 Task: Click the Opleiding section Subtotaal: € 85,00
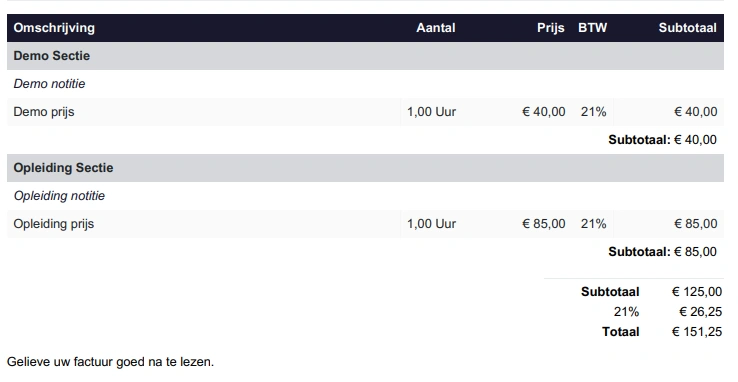(662, 252)
